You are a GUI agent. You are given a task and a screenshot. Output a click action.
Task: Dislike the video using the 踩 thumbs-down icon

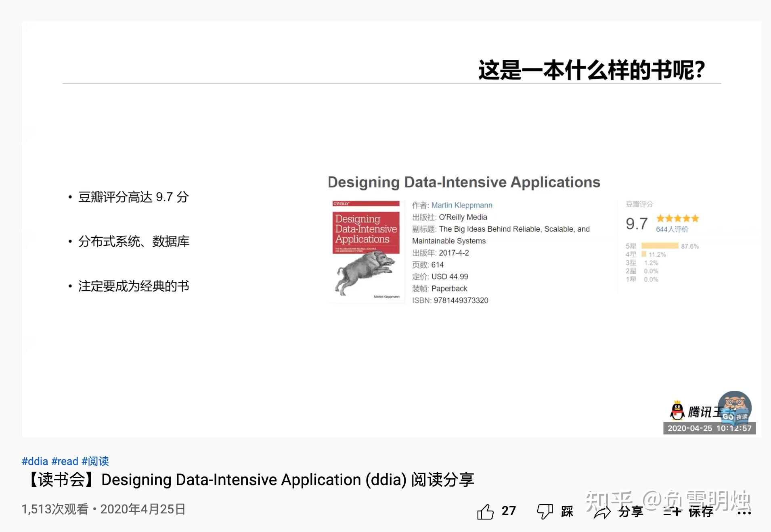point(545,511)
